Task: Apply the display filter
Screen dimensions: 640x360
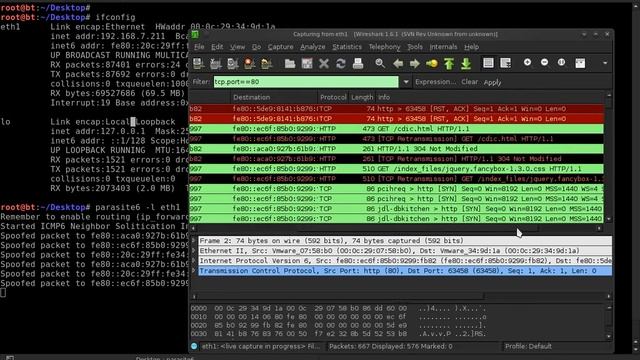Action: (492, 82)
